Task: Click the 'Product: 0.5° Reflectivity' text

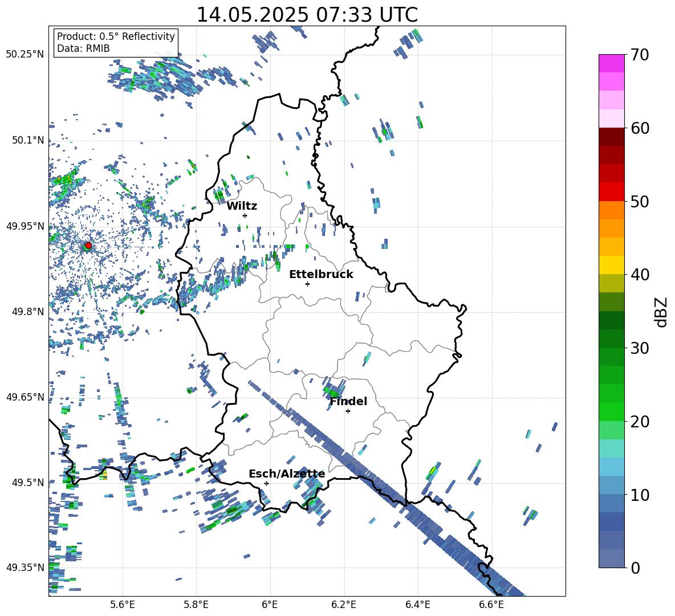Action: 116,36
